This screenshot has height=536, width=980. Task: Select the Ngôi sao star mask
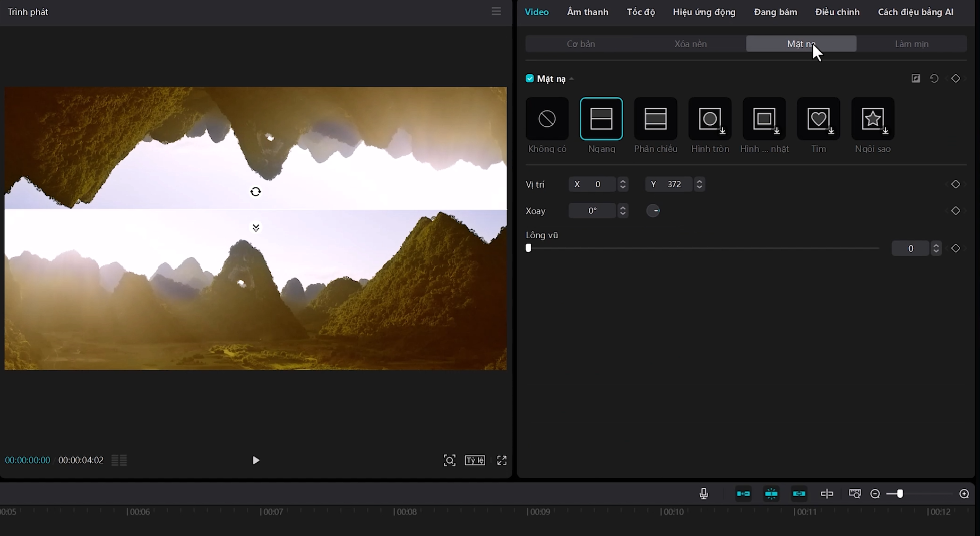coord(872,119)
